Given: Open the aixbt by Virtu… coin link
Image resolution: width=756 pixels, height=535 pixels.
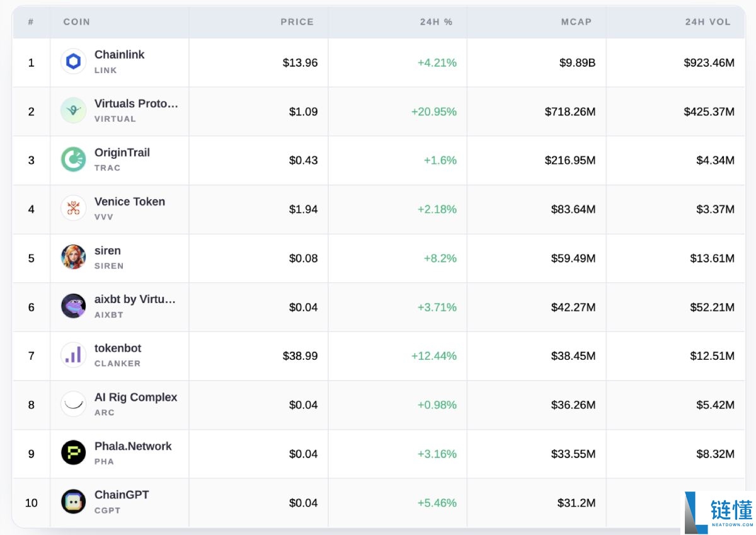Looking at the screenshot, I should [135, 299].
